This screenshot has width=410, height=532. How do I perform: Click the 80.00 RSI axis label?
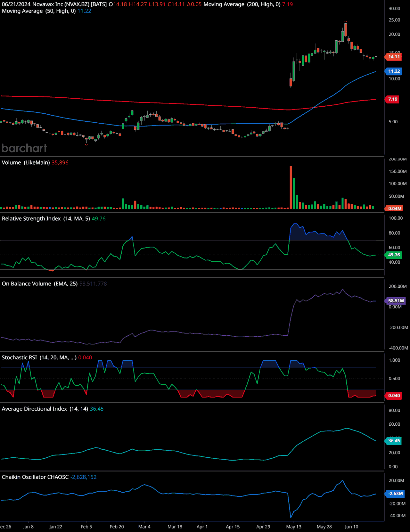[394, 233]
